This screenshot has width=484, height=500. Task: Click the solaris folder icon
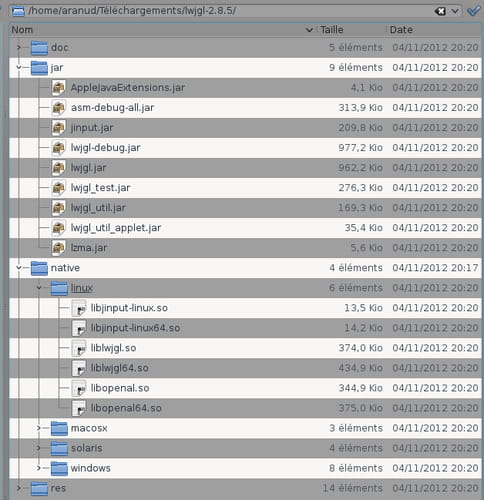click(x=59, y=448)
